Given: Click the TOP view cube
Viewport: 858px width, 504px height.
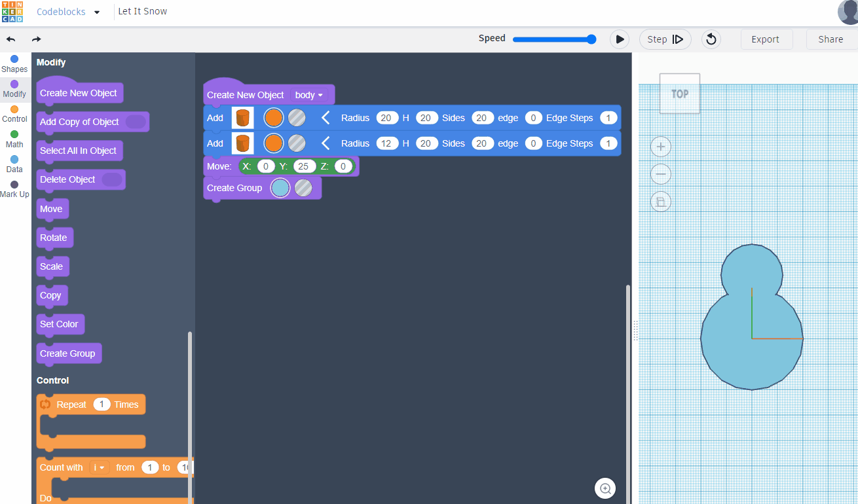Looking at the screenshot, I should click(680, 94).
